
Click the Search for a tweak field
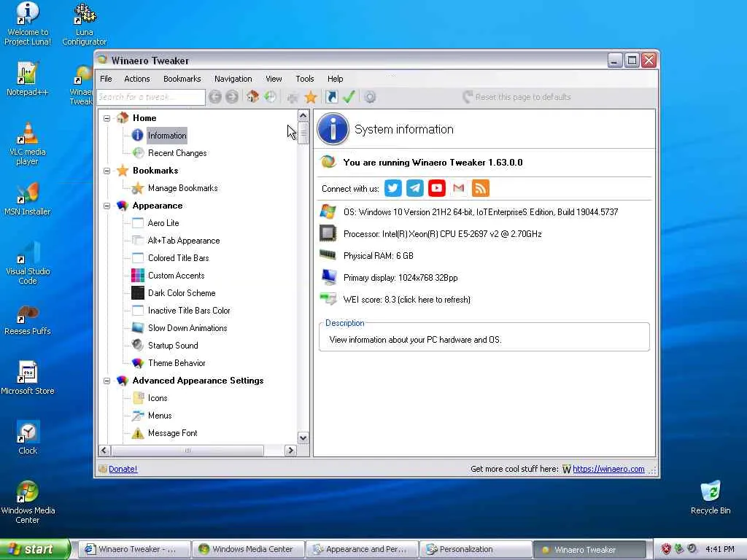150,97
